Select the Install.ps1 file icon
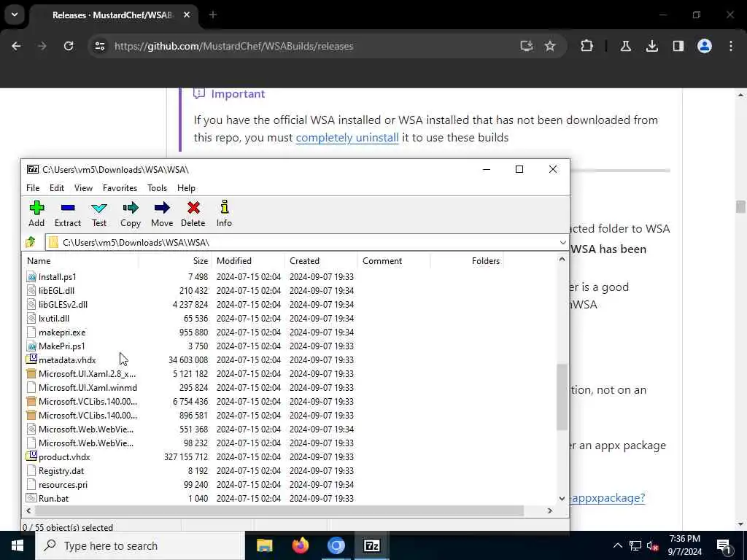 [31, 276]
